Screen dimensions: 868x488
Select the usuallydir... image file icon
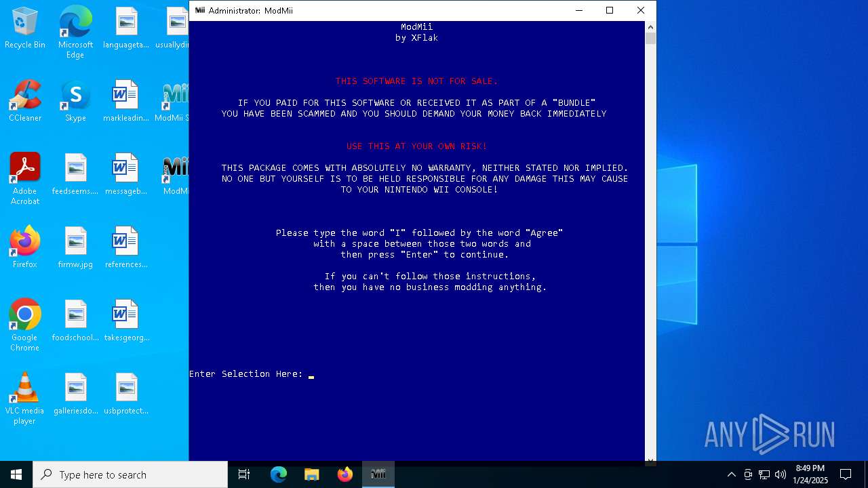point(172,28)
